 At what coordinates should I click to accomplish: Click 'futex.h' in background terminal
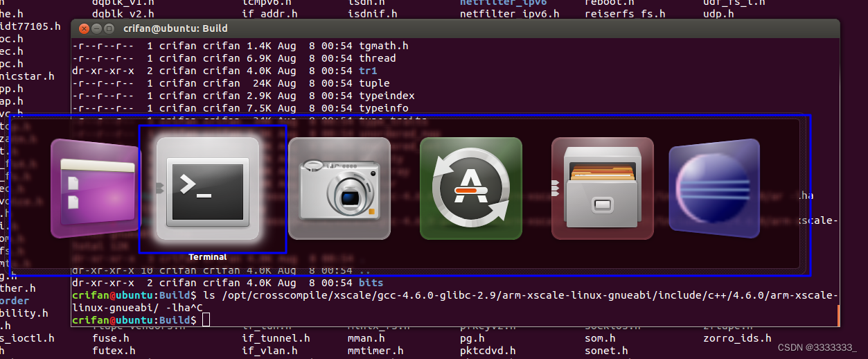click(x=114, y=351)
